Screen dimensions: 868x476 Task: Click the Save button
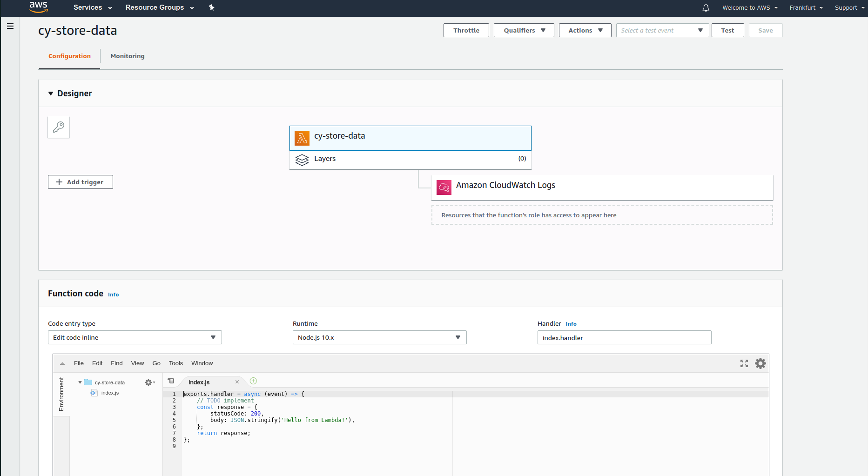[766, 30]
